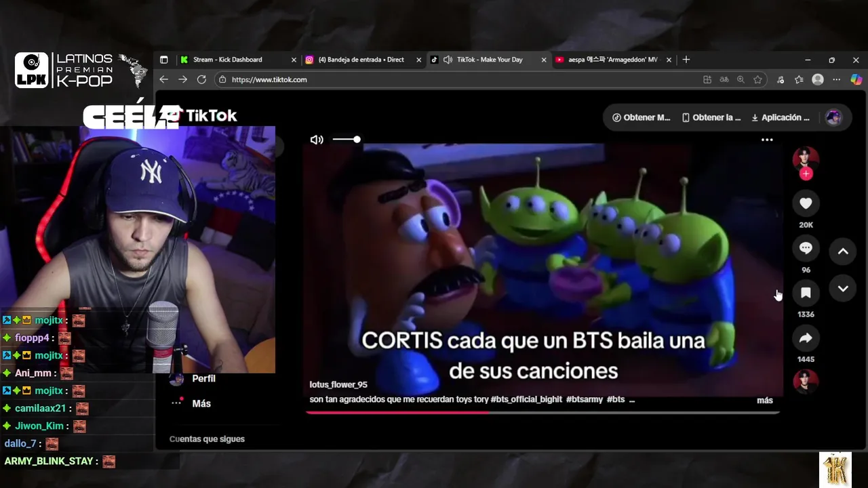Open the video's three-dot options menu
This screenshot has height=488, width=868.
pos(767,140)
